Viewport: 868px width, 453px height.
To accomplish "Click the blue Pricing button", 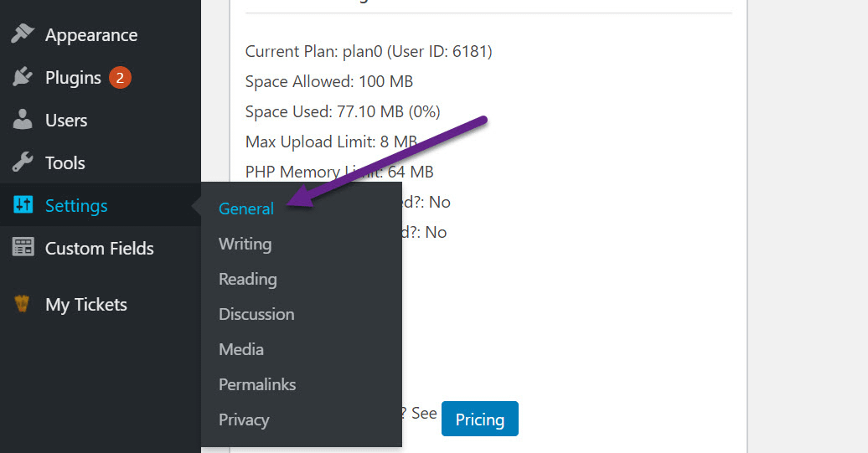I will [480, 419].
